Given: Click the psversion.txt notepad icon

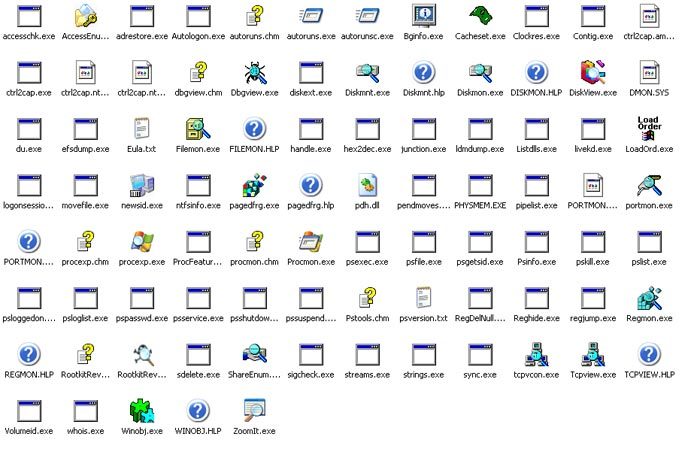Looking at the screenshot, I should [423, 298].
